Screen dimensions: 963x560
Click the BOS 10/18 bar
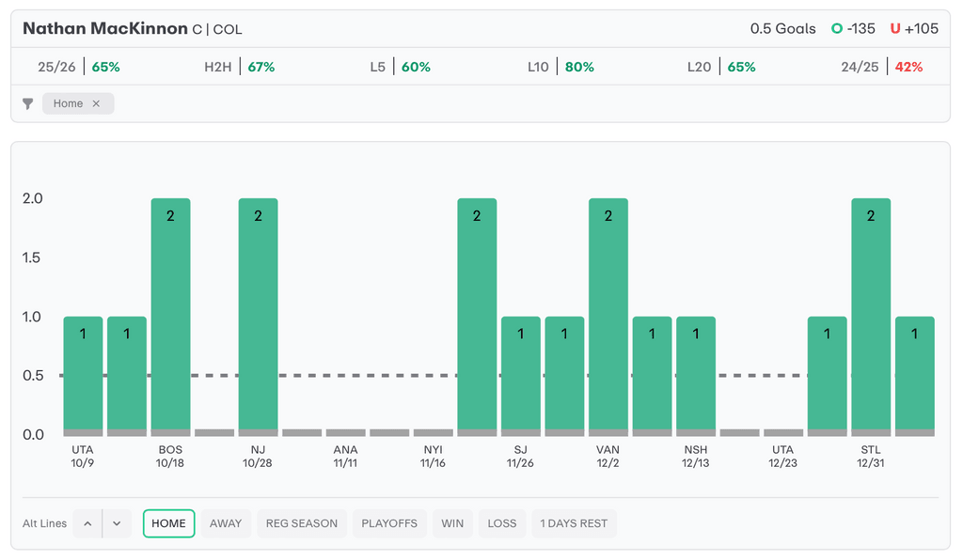[170, 315]
